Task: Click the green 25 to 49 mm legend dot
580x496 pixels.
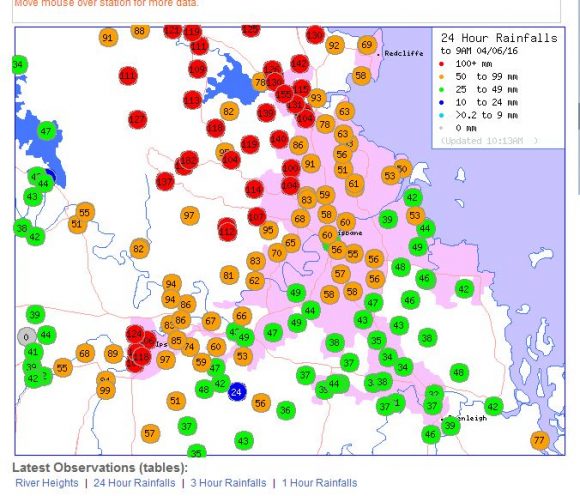Action: [441, 90]
